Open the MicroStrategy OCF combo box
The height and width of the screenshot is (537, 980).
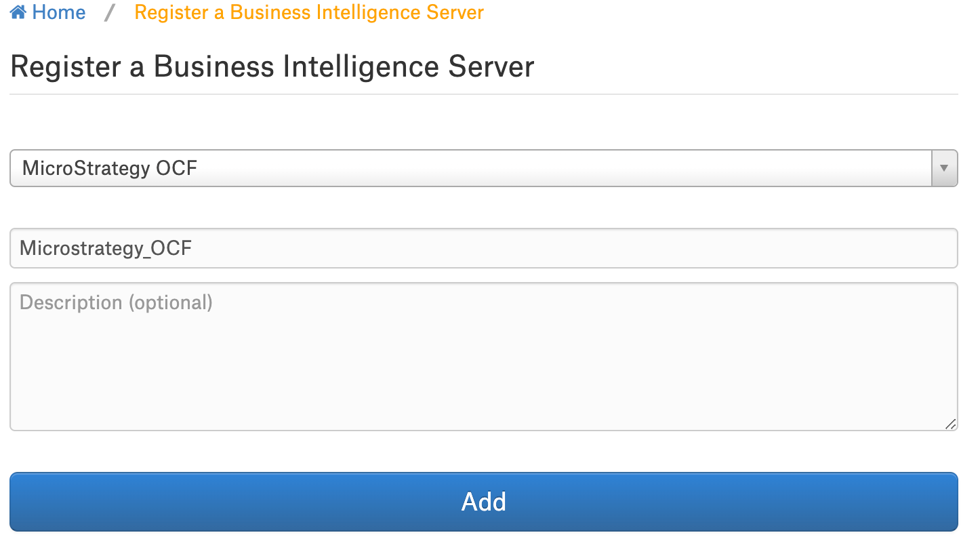[x=484, y=168]
